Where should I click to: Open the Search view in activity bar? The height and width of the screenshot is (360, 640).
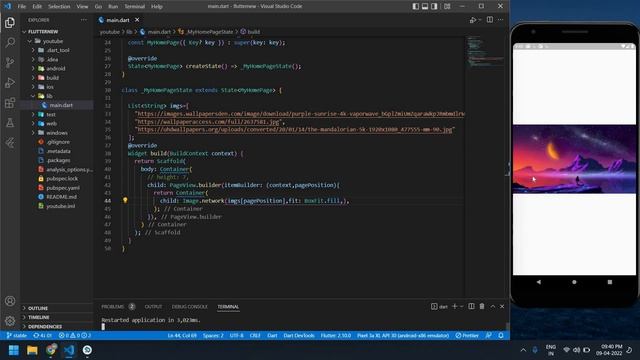click(x=10, y=42)
